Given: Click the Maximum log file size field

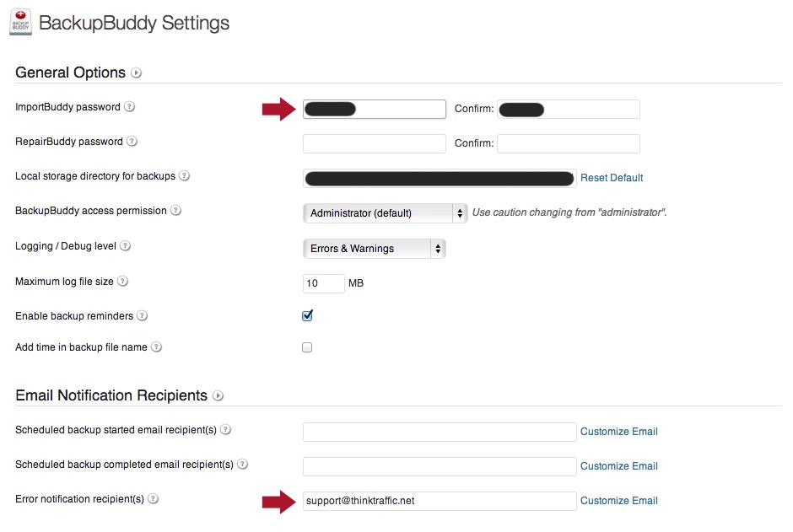Looking at the screenshot, I should [324, 283].
